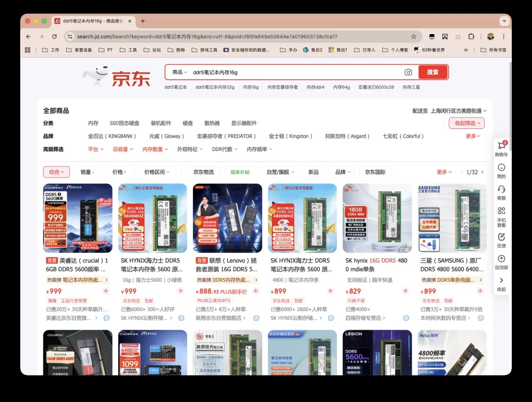Image resolution: width=532 pixels, height=402 pixels.
Task: Expand the DDR代数 filter dropdown
Action: tap(225, 149)
